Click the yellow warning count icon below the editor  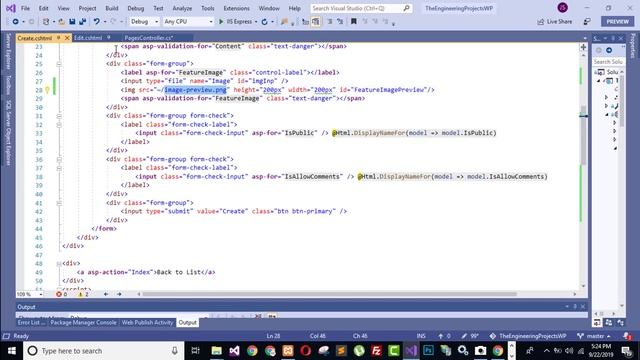coord(80,294)
